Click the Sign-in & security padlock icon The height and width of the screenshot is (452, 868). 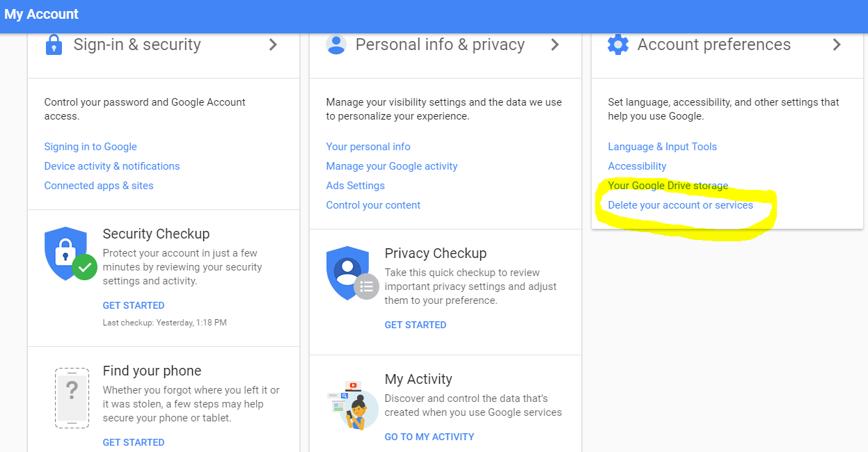coord(54,45)
